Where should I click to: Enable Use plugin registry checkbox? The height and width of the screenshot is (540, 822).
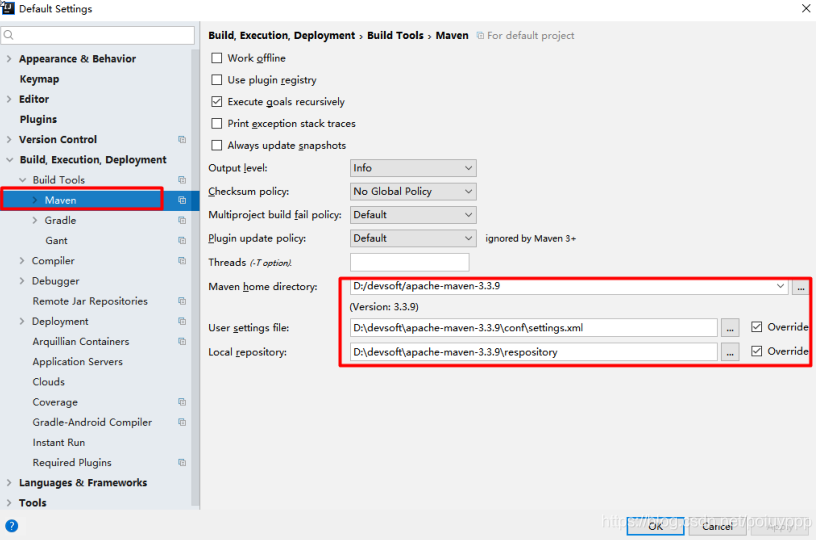pos(217,80)
